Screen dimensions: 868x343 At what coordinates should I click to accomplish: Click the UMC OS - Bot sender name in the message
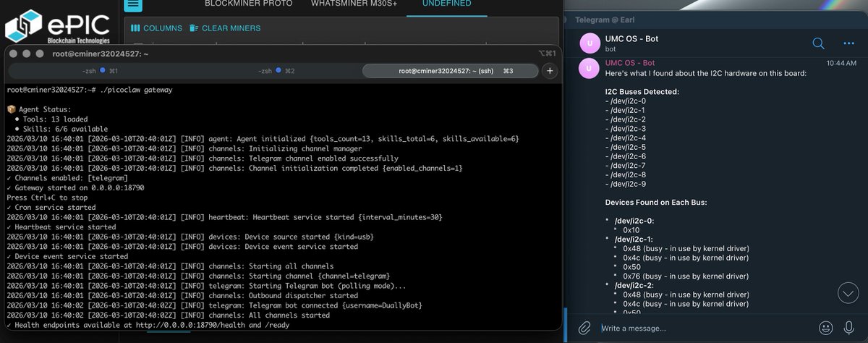click(x=630, y=63)
